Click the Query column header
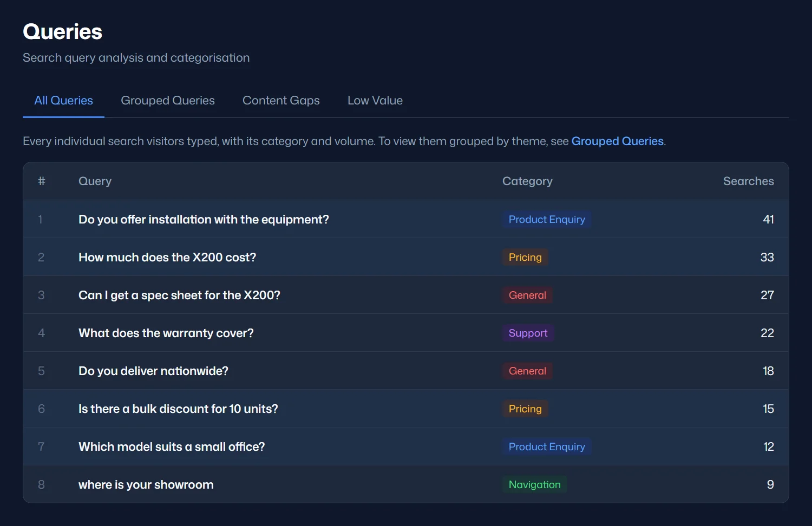 point(95,181)
